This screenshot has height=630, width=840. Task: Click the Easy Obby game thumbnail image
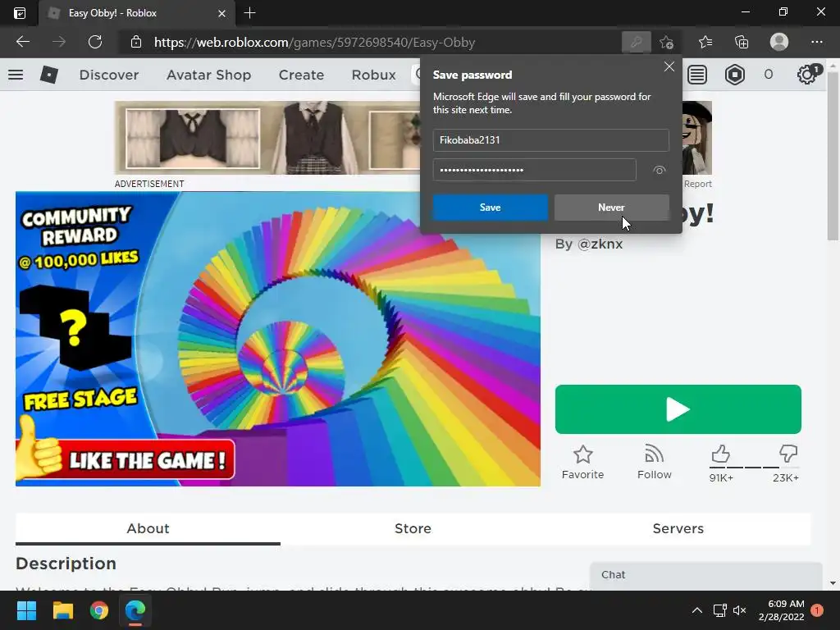[x=277, y=339]
